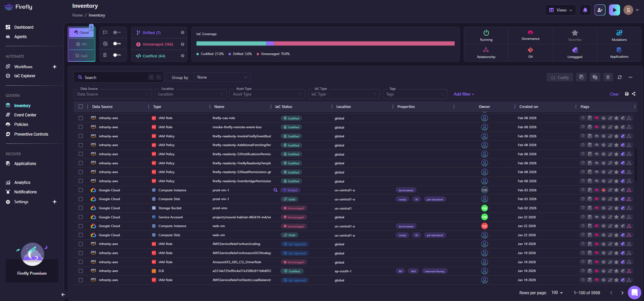644x301 pixels.
Task: Click the help icon next to Drifted
Action: tap(183, 33)
